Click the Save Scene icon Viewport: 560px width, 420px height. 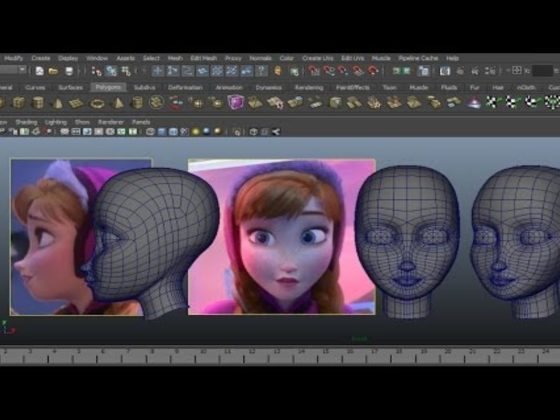(x=69, y=71)
